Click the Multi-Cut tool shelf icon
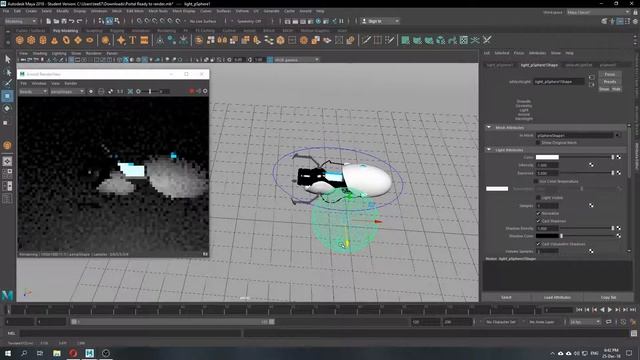The height and width of the screenshot is (360, 640). pyautogui.click(x=366, y=40)
